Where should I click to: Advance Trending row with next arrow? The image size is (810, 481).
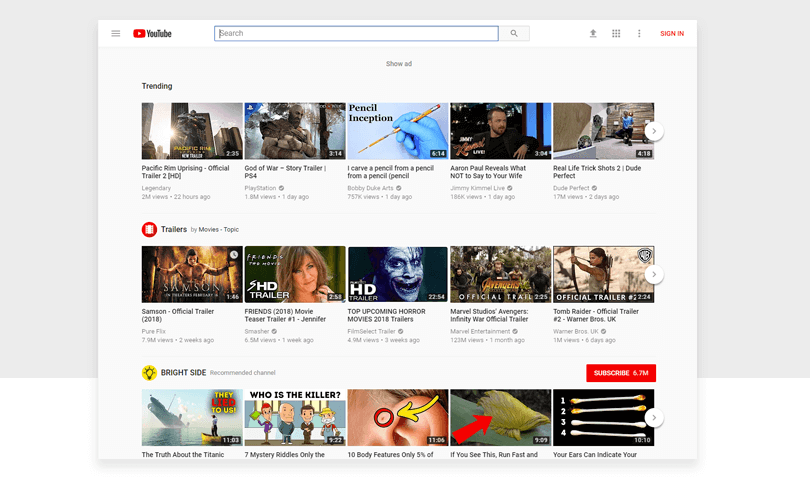(654, 131)
